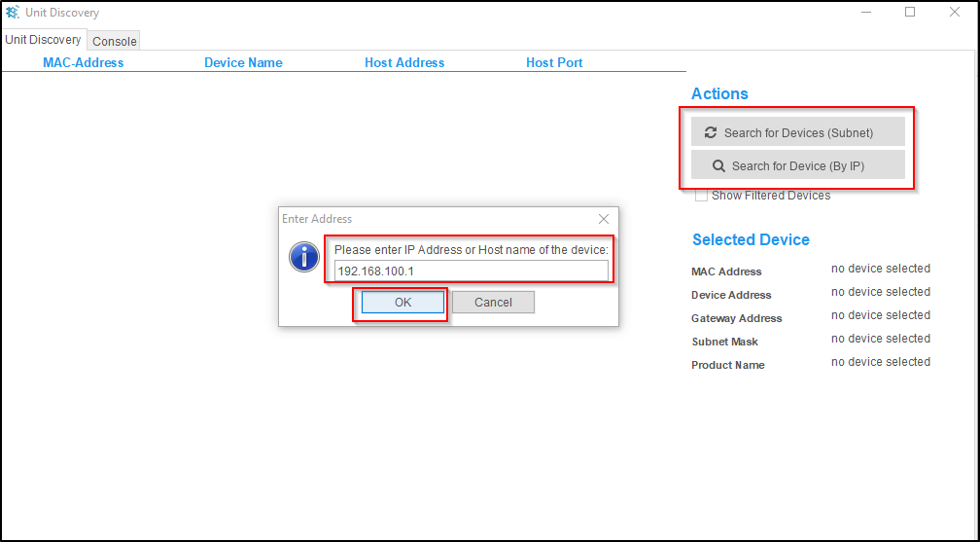This screenshot has width=980, height=542.
Task: Click the magnifier icon on the By IP search button
Action: (718, 165)
